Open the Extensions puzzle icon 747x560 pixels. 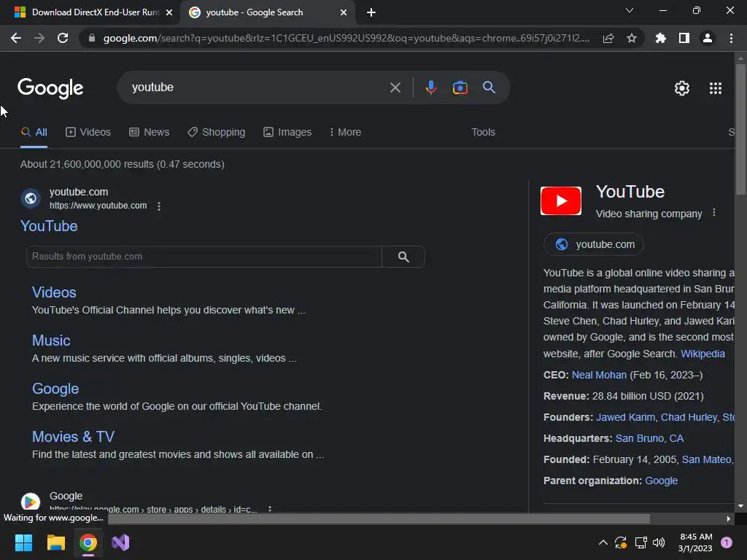(660, 38)
